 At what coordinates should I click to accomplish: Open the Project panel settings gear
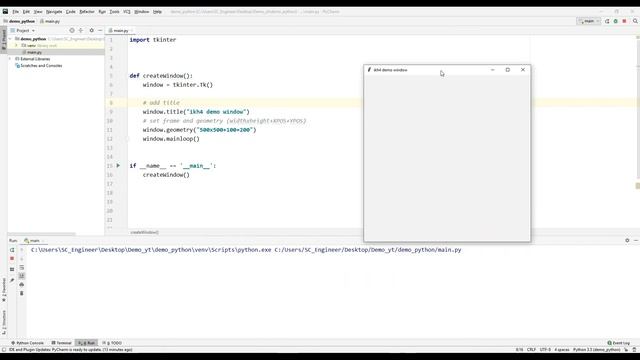pos(91,31)
